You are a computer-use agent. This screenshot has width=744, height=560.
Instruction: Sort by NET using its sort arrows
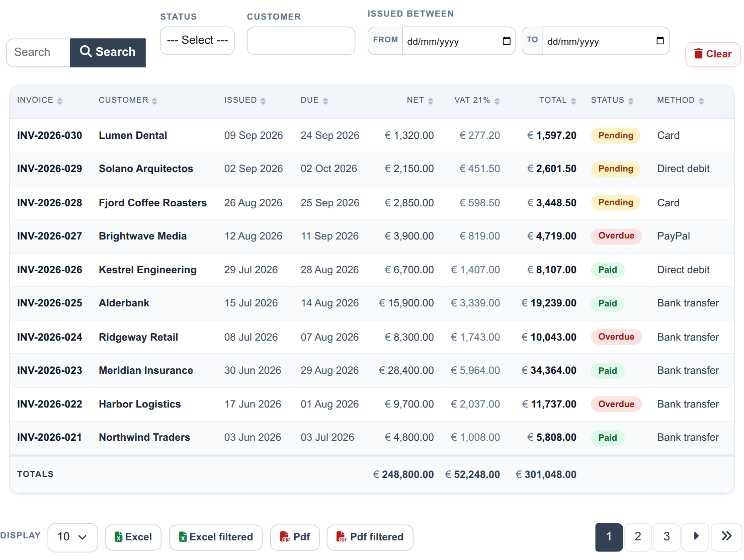click(431, 101)
